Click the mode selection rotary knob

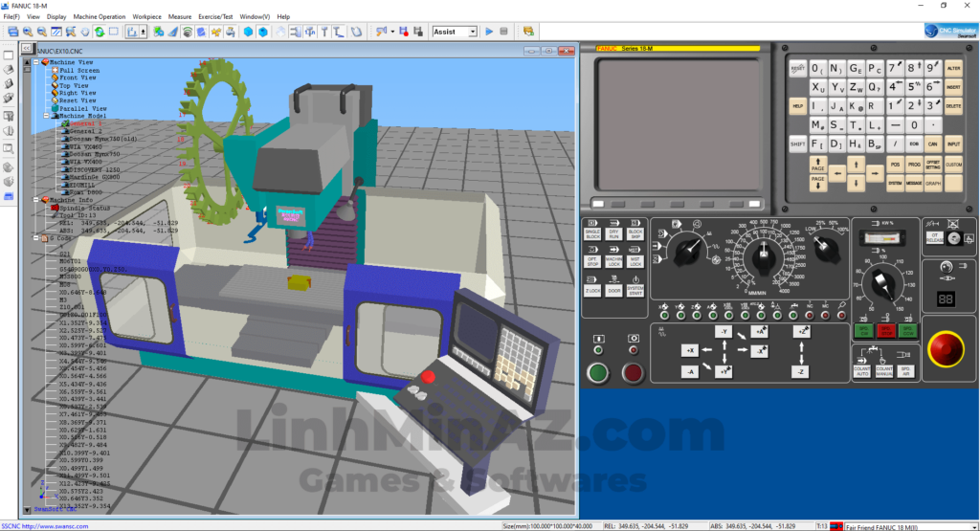pos(688,250)
